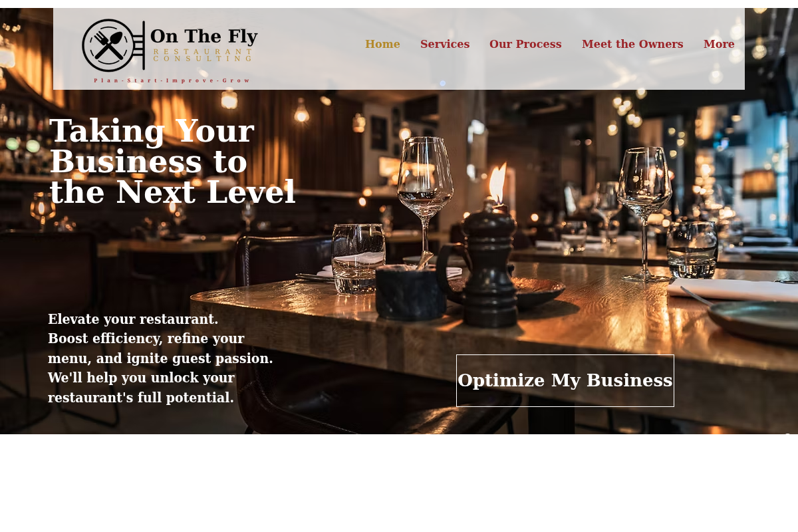Click the Optimize My Business button

[x=565, y=380]
